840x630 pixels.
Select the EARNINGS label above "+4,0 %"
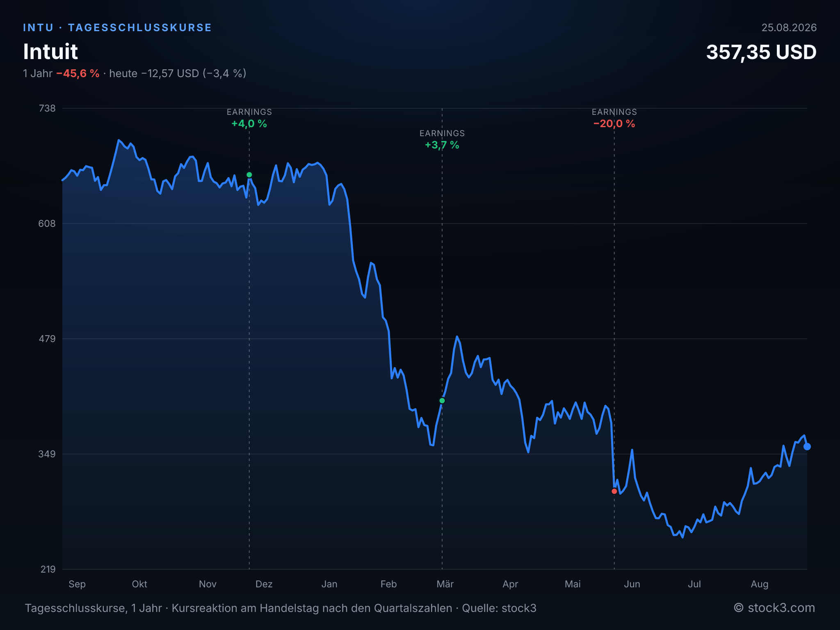[x=249, y=112]
